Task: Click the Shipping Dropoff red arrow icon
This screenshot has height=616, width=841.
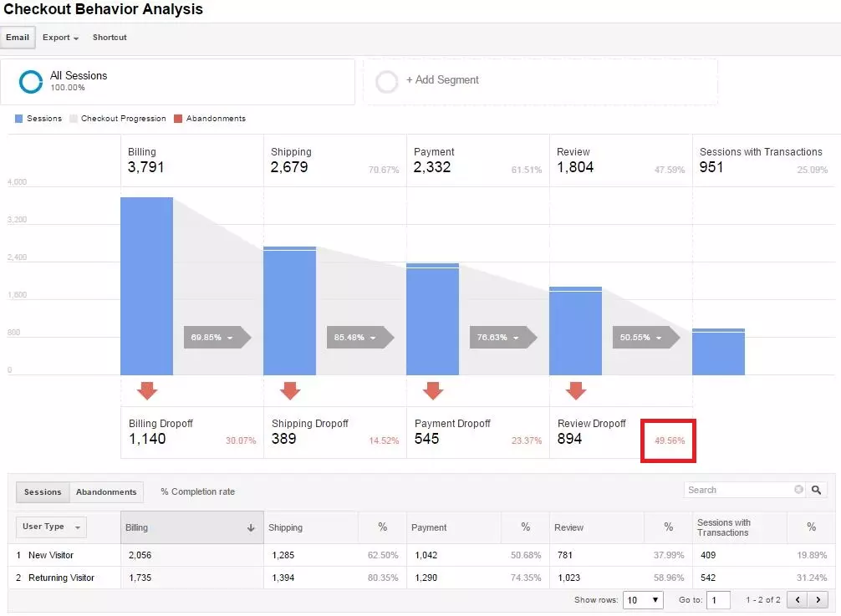Action: coord(290,391)
